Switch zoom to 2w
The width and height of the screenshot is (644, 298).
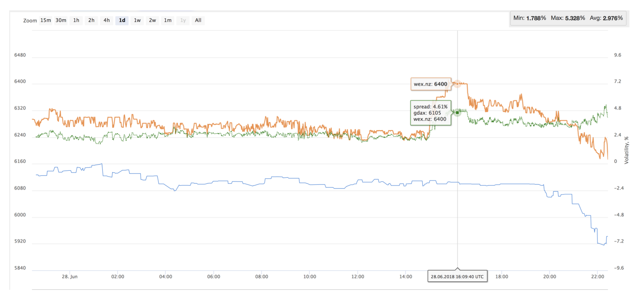[152, 20]
